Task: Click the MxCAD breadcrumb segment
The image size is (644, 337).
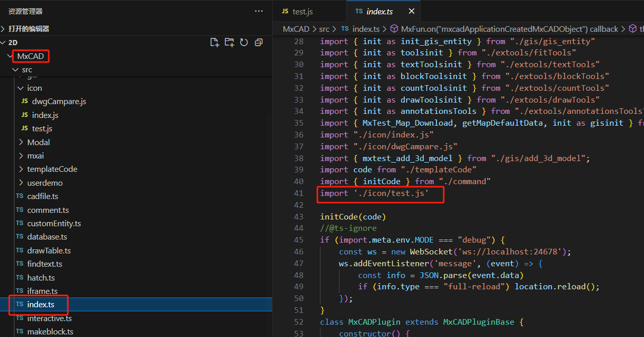Action: point(296,29)
